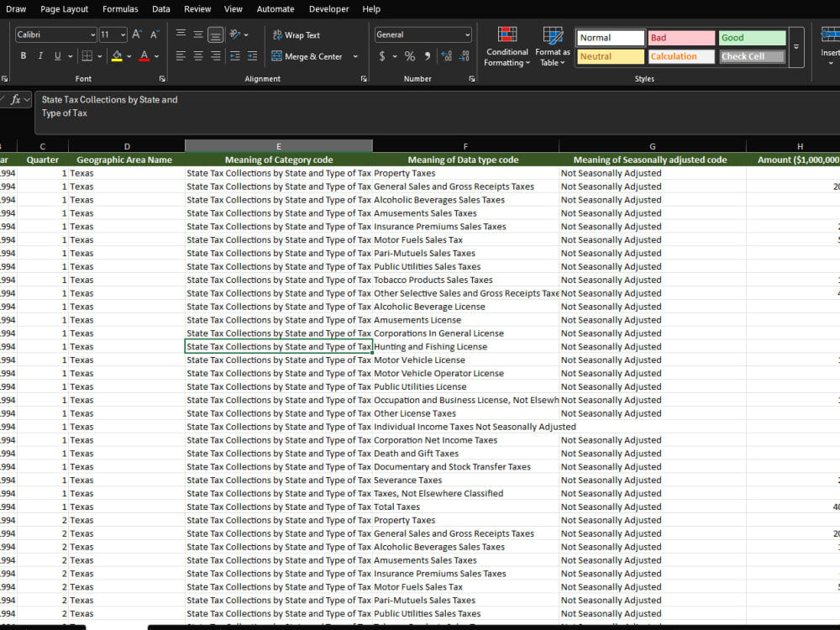Open the Page Layout tab
Screen dimensions: 840x630
pos(65,9)
